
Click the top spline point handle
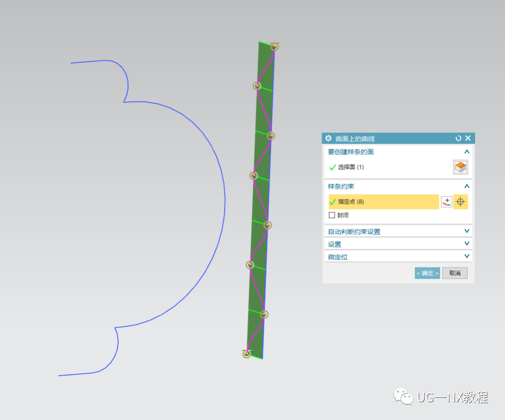click(x=274, y=47)
